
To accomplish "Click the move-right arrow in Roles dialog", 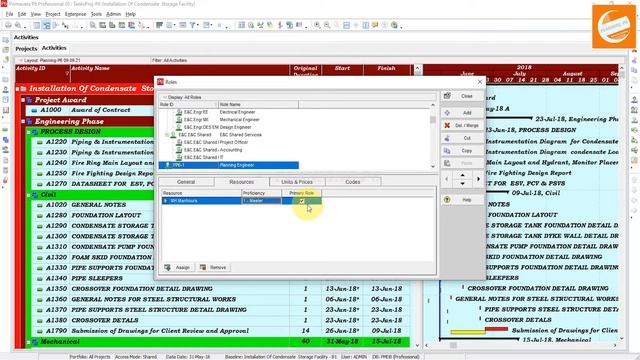I will [x=478, y=179].
